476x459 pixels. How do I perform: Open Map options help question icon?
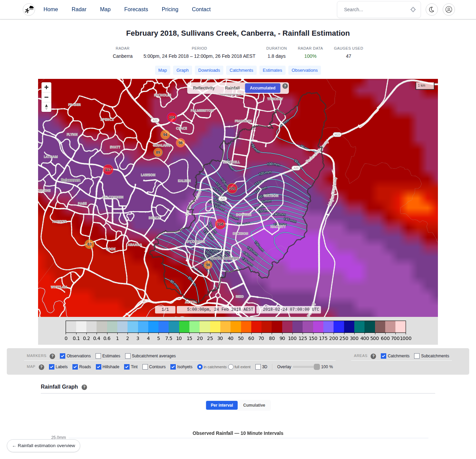[41, 367]
